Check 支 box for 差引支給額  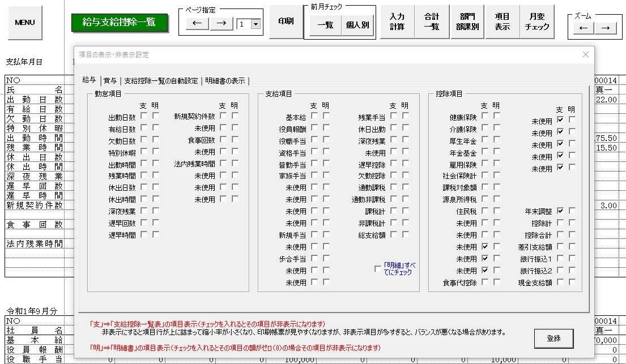pos(560,247)
